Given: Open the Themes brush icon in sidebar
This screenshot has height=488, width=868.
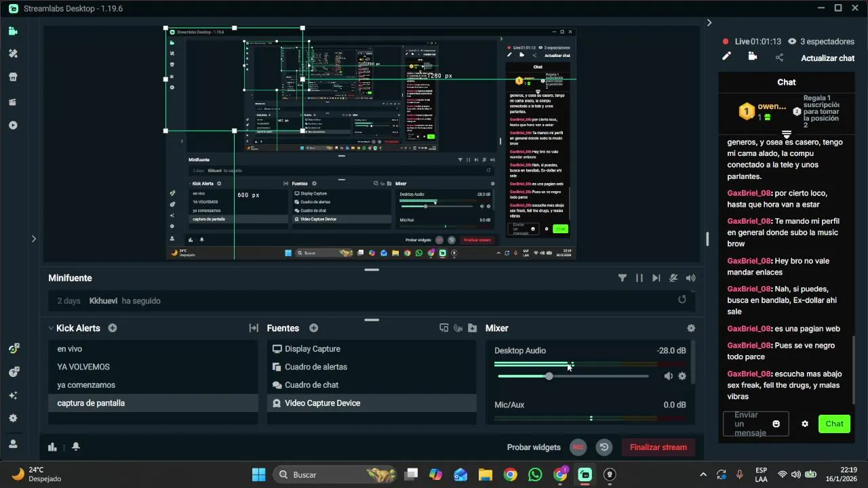Looking at the screenshot, I should click(x=13, y=54).
